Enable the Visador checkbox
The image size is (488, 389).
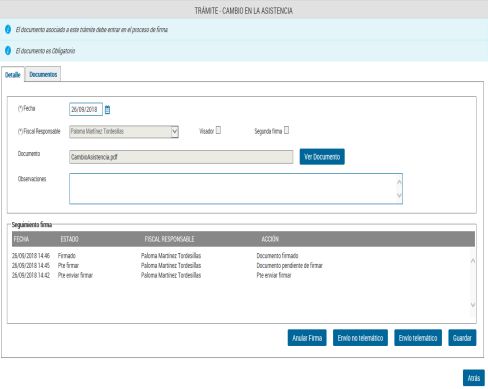coord(218,130)
